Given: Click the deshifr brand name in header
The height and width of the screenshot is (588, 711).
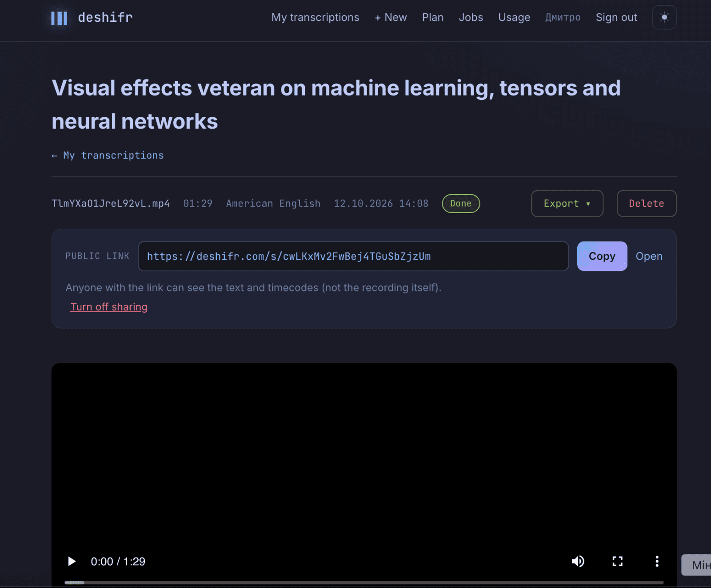Looking at the screenshot, I should [105, 17].
